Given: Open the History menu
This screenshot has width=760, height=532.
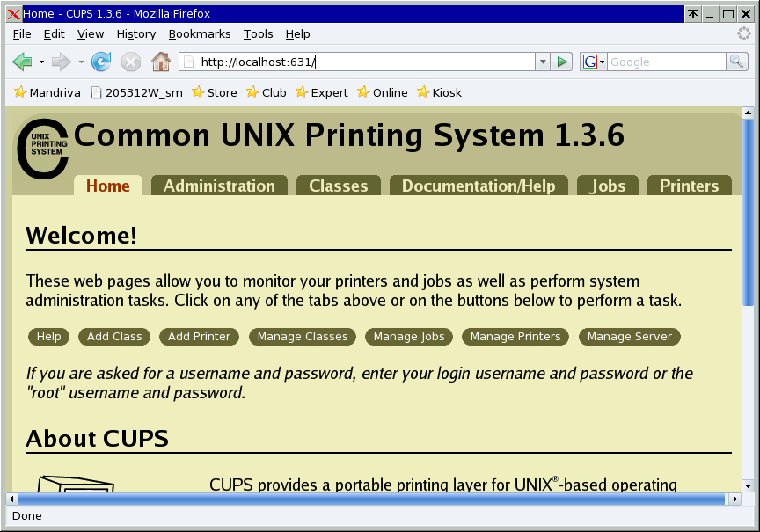Looking at the screenshot, I should [x=135, y=33].
